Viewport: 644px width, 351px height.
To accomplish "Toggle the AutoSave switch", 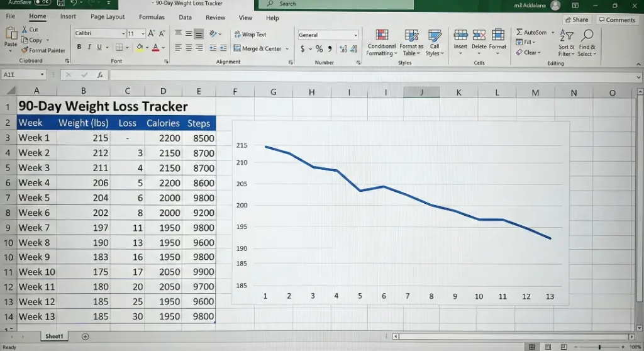I will point(42,3).
